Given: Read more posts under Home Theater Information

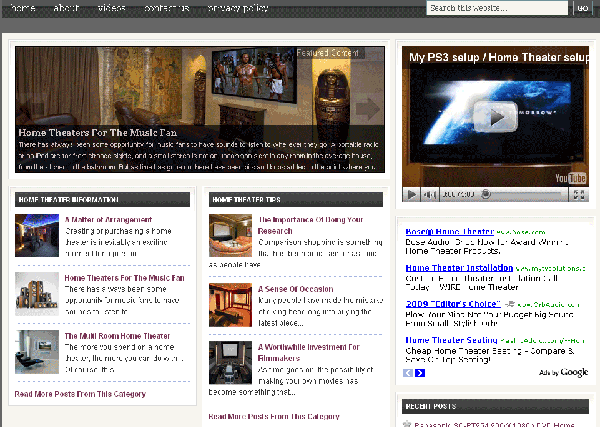Looking at the screenshot, I should (80, 394).
